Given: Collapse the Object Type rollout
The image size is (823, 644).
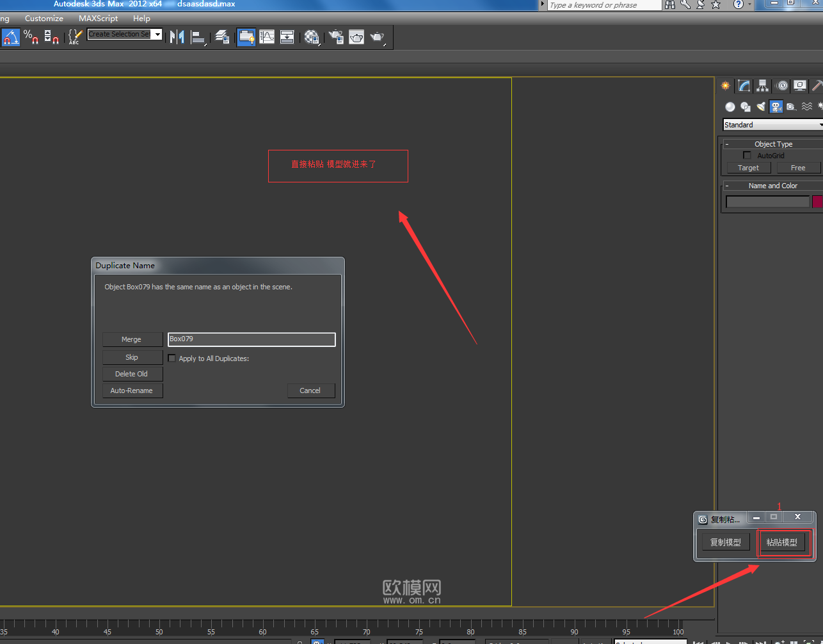Looking at the screenshot, I should pos(727,144).
